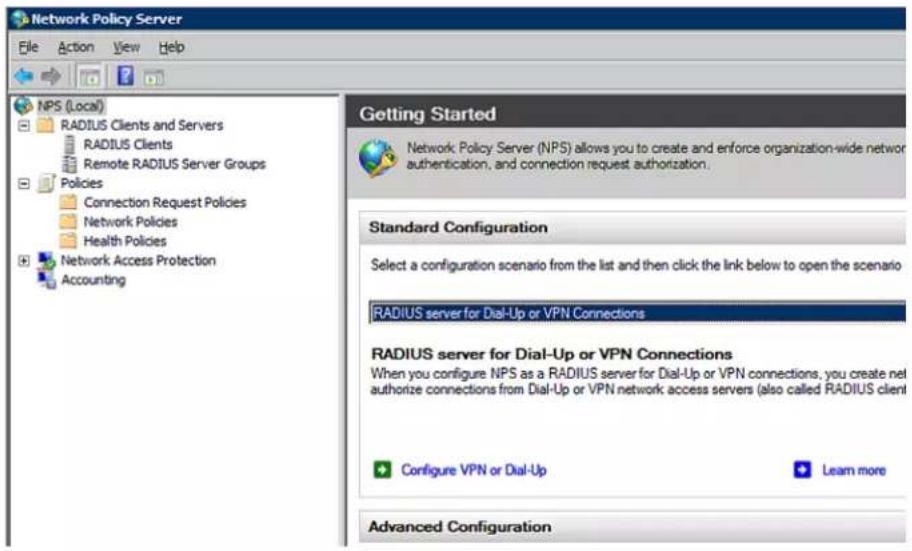Image resolution: width=912 pixels, height=551 pixels.
Task: Click the bold RADIUS server for Dial-Up heading
Action: click(x=551, y=354)
